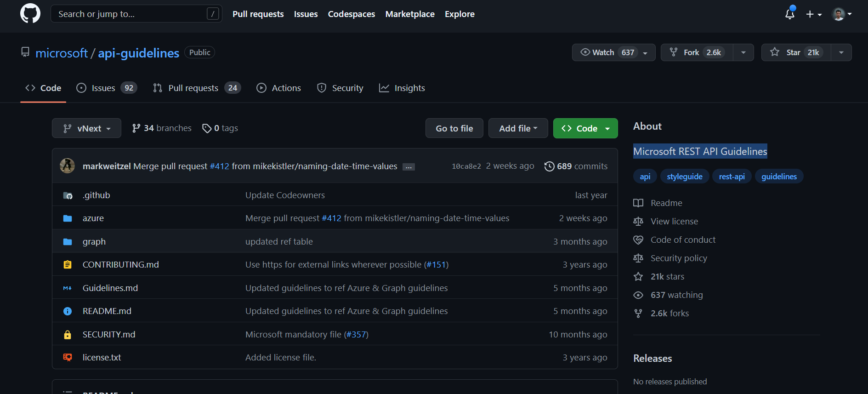
Task: Expand the Watch dropdown arrow
Action: (646, 53)
